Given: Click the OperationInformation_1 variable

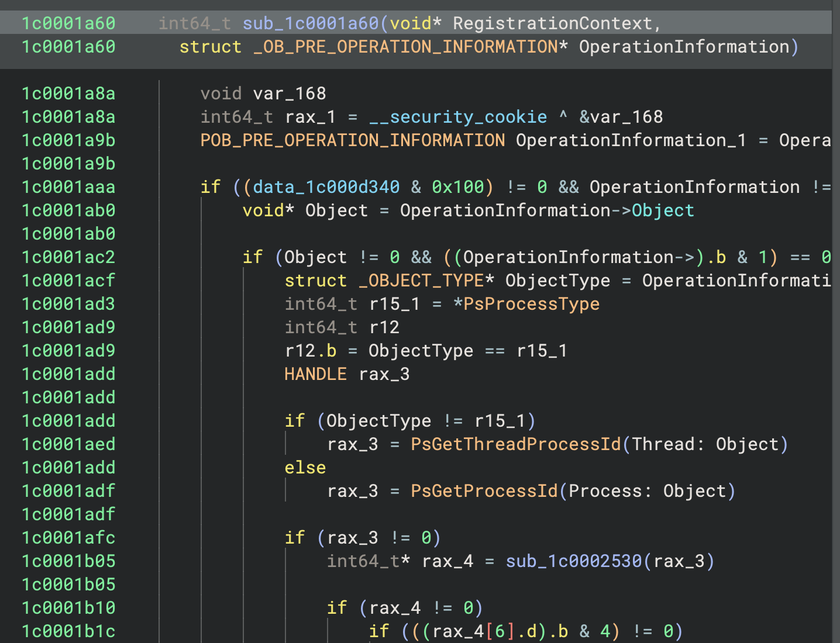Looking at the screenshot, I should [631, 140].
